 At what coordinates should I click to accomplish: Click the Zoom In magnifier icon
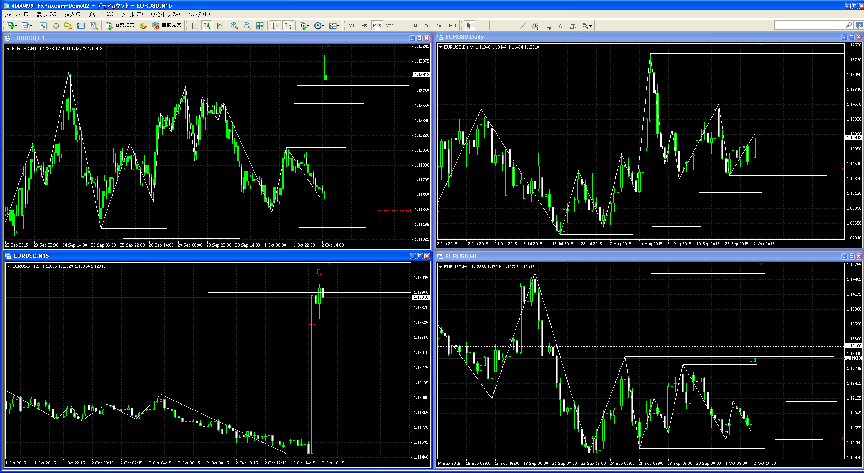click(x=235, y=26)
